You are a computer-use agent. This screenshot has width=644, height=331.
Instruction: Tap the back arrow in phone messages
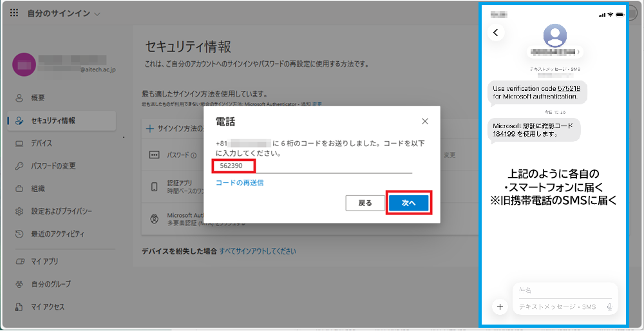496,32
